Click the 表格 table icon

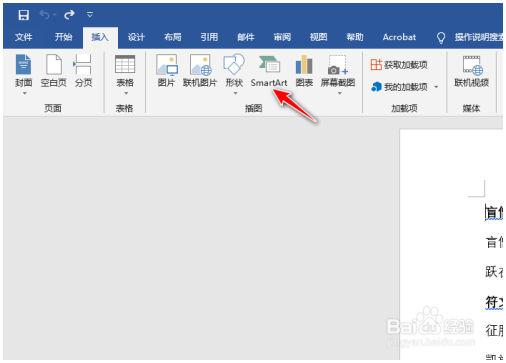pyautogui.click(x=125, y=64)
